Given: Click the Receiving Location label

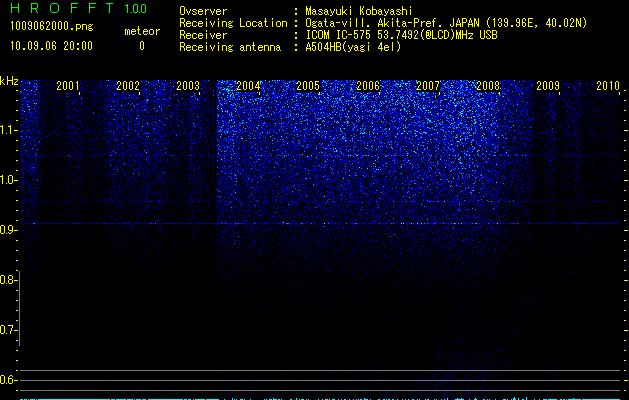Looking at the screenshot, I should pos(233,23).
